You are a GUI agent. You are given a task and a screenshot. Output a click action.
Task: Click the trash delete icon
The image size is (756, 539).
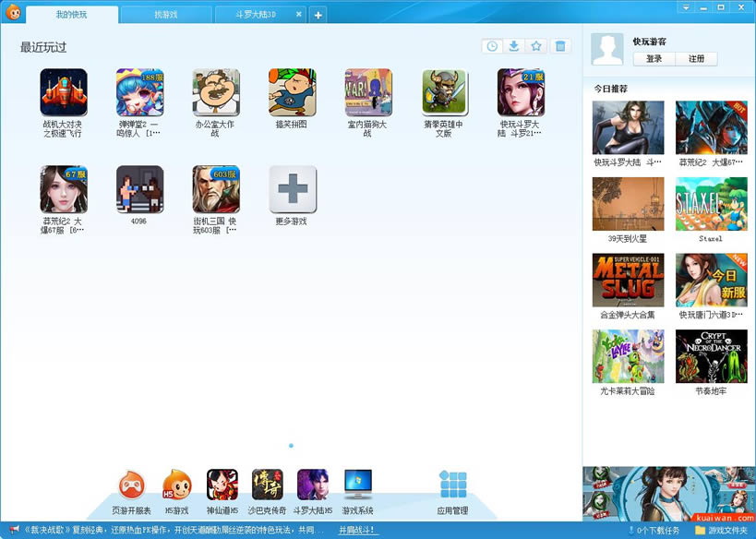[559, 46]
